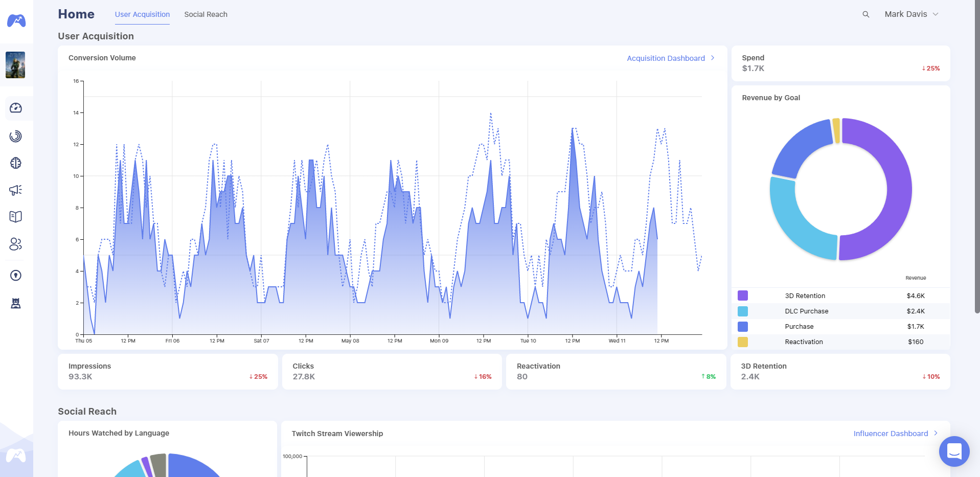Click the white logo at sidebar bottom

coord(16,455)
